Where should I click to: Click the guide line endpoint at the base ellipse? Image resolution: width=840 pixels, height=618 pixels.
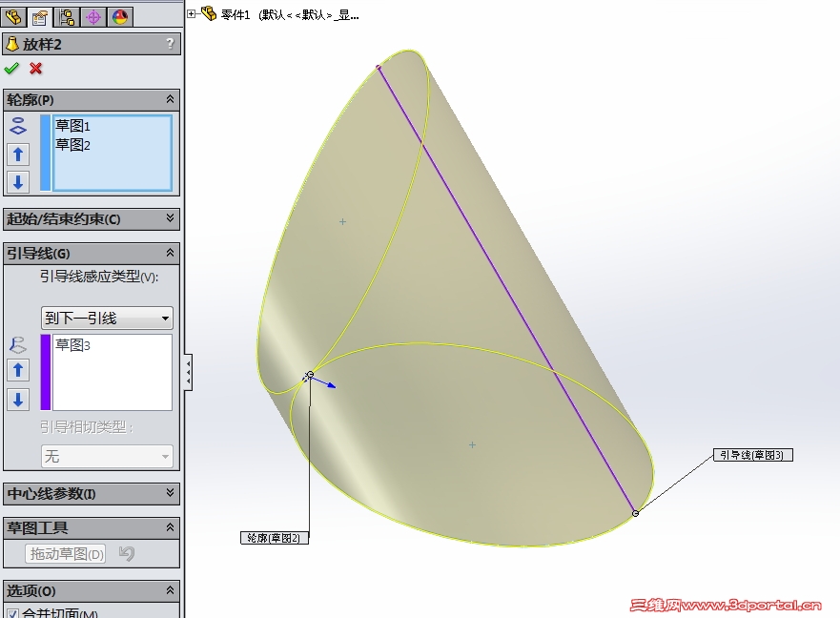click(635, 513)
